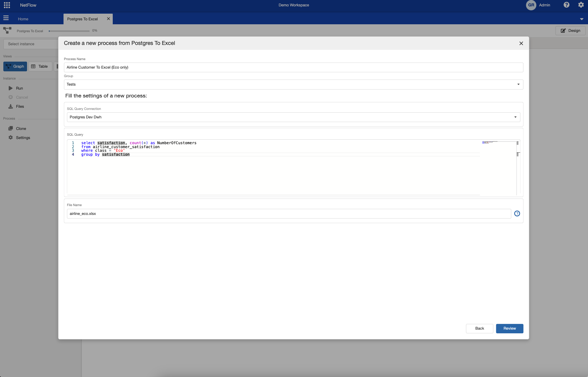Close the Postgres To Excel tab
Screen dimensions: 588x377
(x=108, y=19)
